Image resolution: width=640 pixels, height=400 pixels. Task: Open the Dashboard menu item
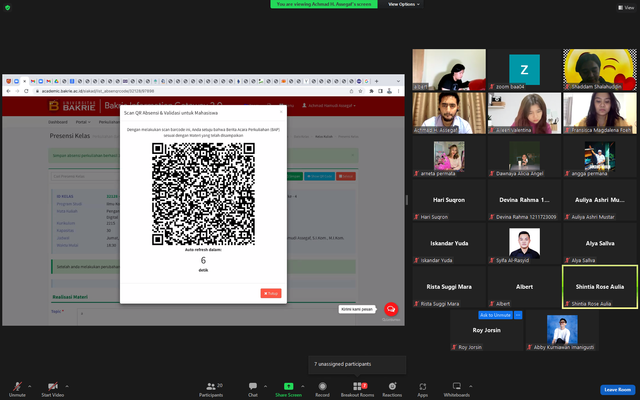[58, 122]
